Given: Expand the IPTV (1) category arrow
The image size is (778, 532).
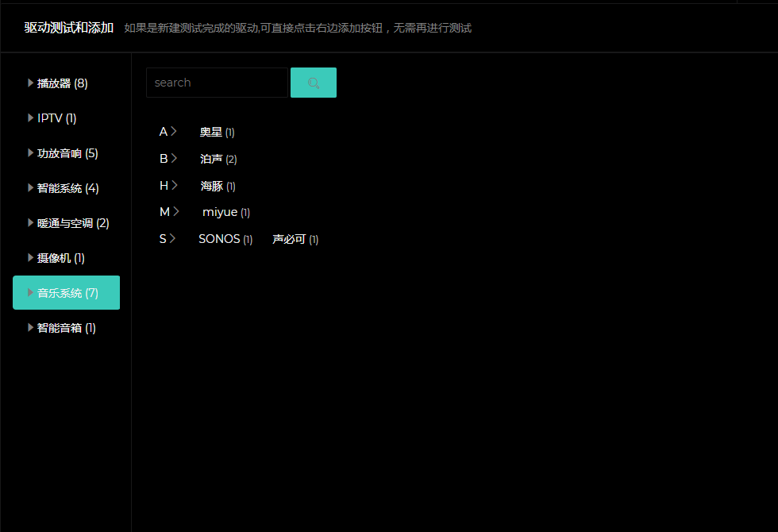Looking at the screenshot, I should (x=30, y=118).
